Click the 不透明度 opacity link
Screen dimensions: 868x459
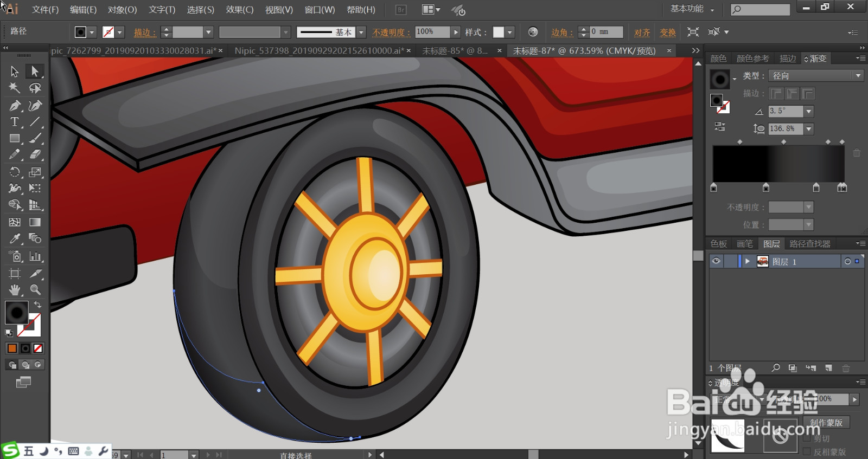(x=391, y=33)
